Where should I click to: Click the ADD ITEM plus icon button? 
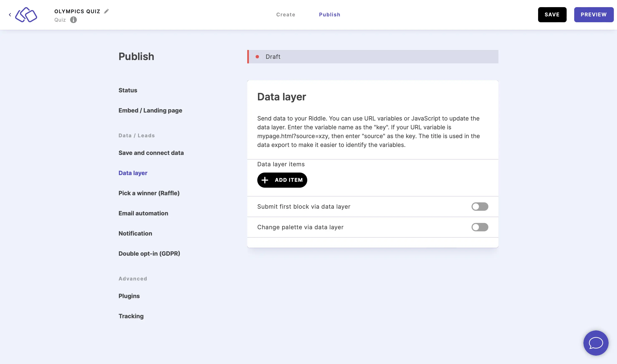(265, 180)
